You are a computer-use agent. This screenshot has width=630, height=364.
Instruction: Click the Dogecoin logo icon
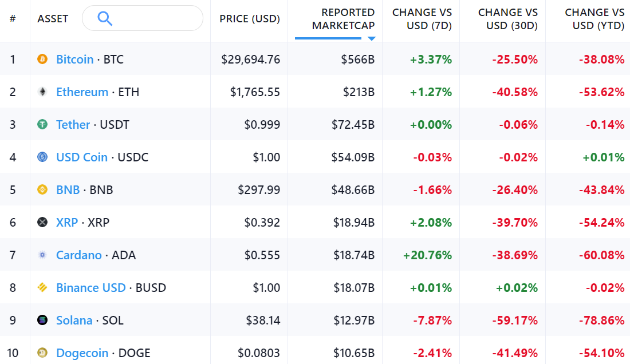tap(42, 353)
